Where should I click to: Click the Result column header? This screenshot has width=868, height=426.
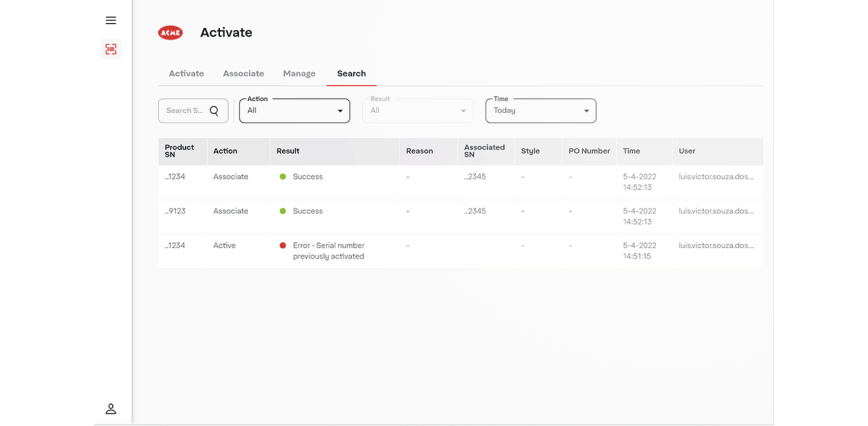(x=288, y=151)
